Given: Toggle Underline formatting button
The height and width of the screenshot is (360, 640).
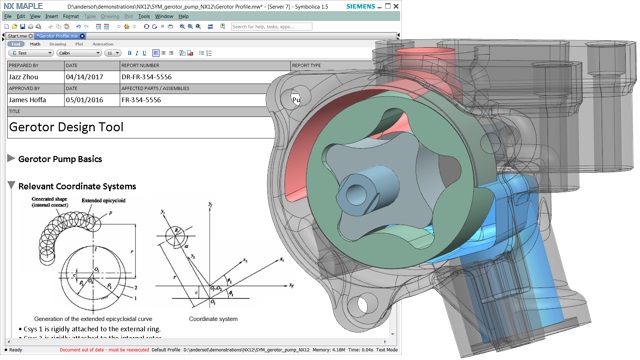Looking at the screenshot, I should click(144, 53).
